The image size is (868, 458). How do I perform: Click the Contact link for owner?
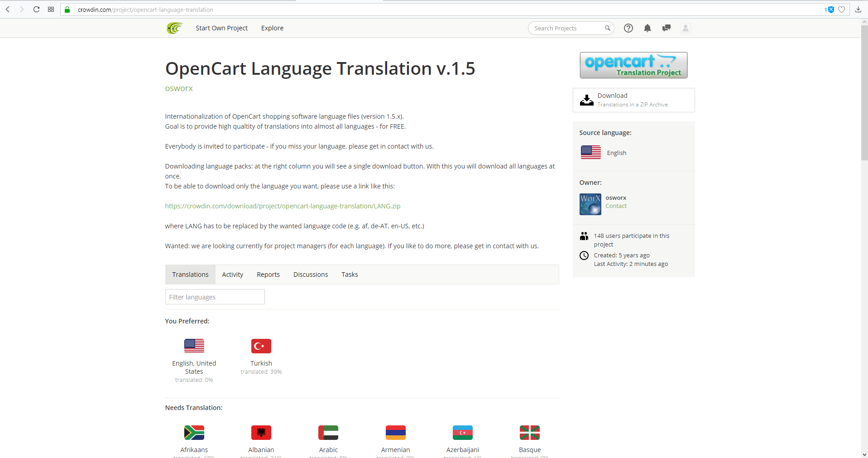(x=616, y=206)
